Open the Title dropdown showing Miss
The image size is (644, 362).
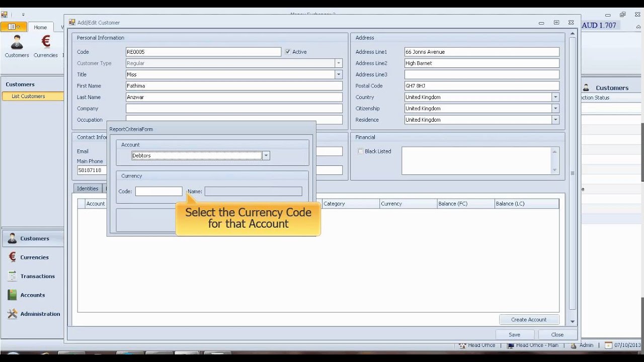[x=339, y=74]
